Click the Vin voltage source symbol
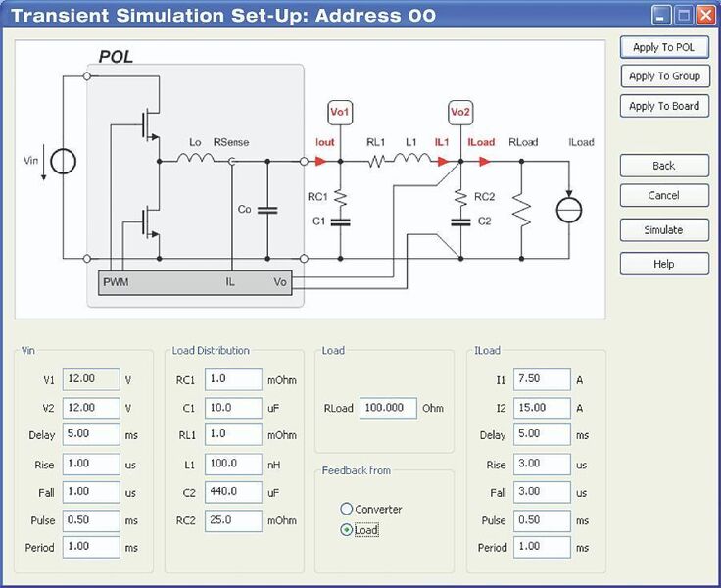This screenshot has width=721, height=588. [63, 162]
